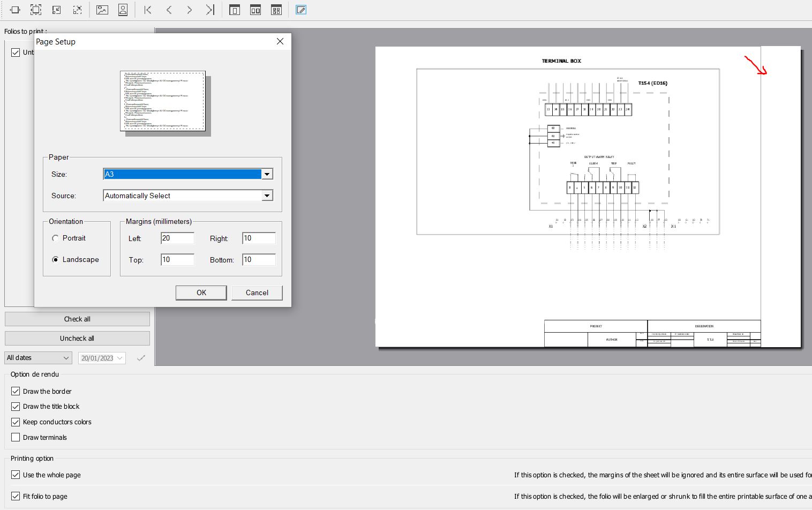Go to next page in preview
812x510 pixels.
[x=189, y=10]
